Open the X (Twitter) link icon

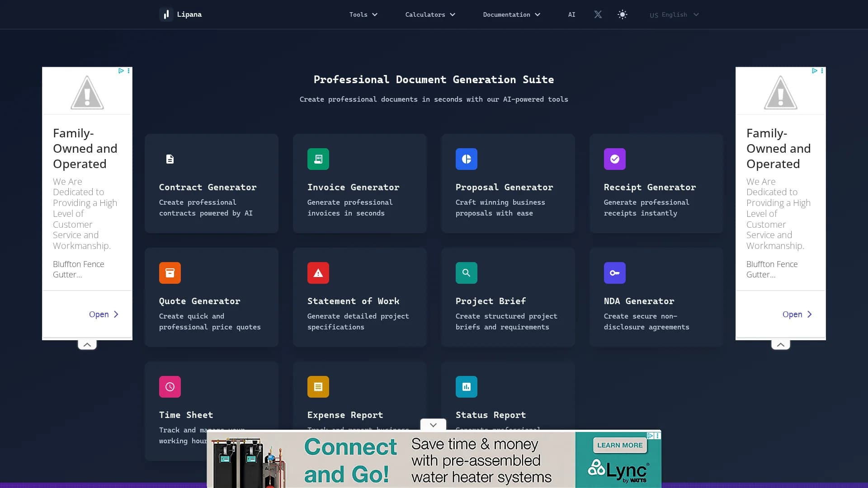coord(598,14)
